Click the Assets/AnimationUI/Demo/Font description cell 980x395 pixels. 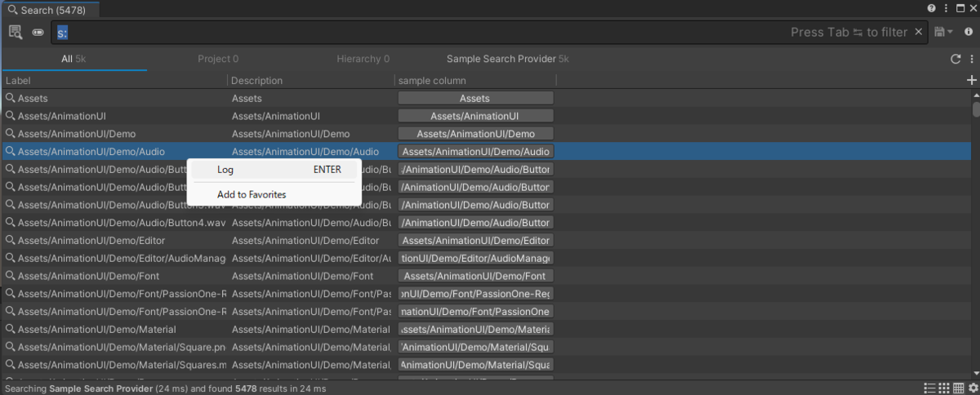[x=303, y=277]
